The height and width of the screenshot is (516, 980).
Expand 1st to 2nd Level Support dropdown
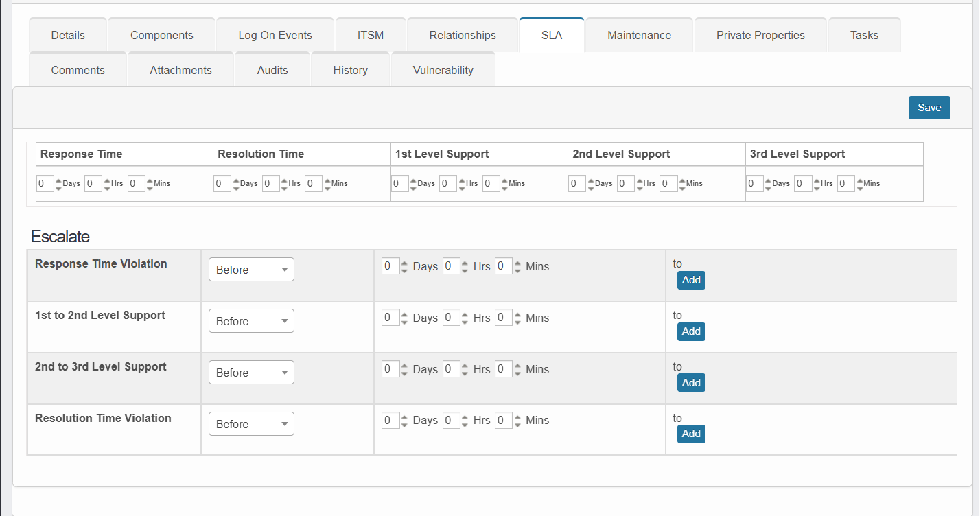tap(251, 321)
